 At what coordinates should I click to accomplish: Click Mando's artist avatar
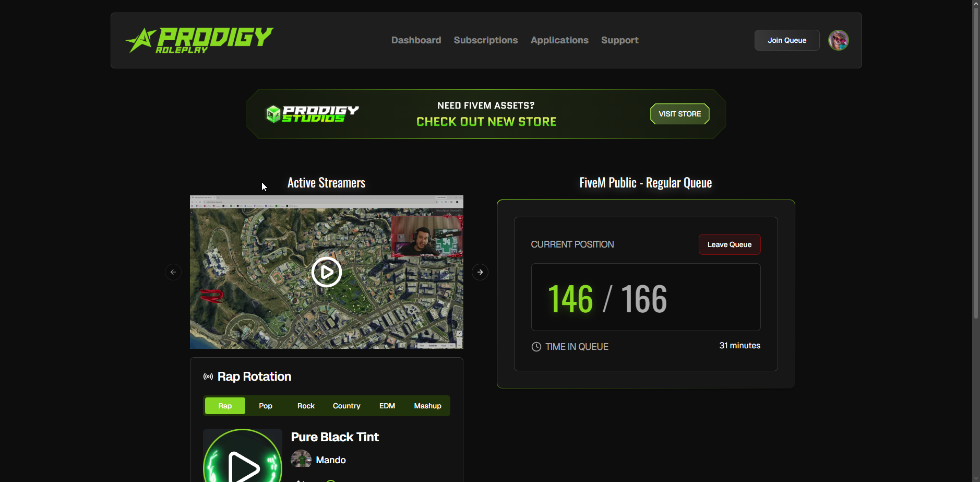[x=301, y=460]
